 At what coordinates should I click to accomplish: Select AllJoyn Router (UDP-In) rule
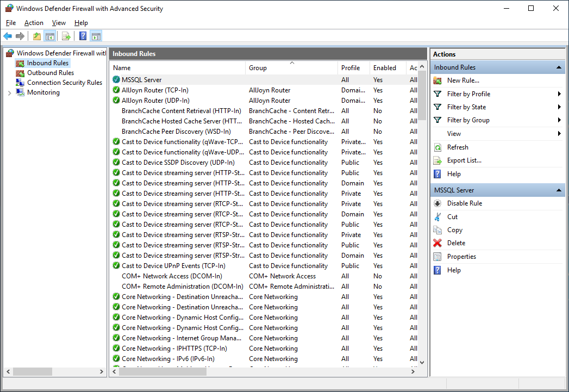click(265, 101)
